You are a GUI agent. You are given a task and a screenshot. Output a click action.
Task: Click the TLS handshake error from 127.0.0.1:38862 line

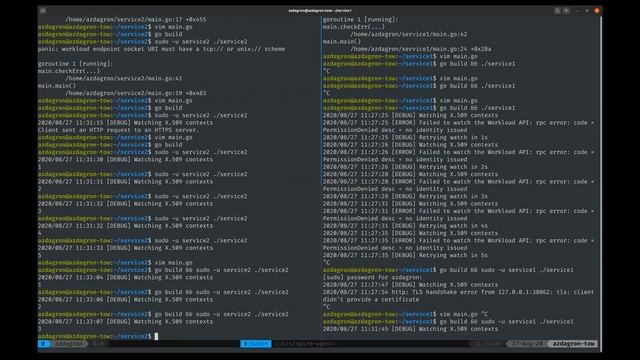[x=458, y=292]
